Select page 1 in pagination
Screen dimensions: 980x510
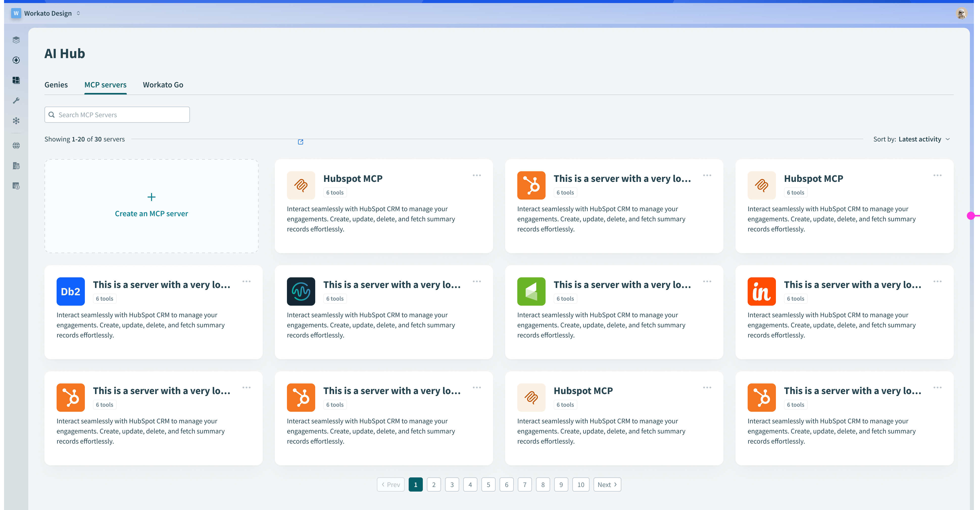click(415, 484)
